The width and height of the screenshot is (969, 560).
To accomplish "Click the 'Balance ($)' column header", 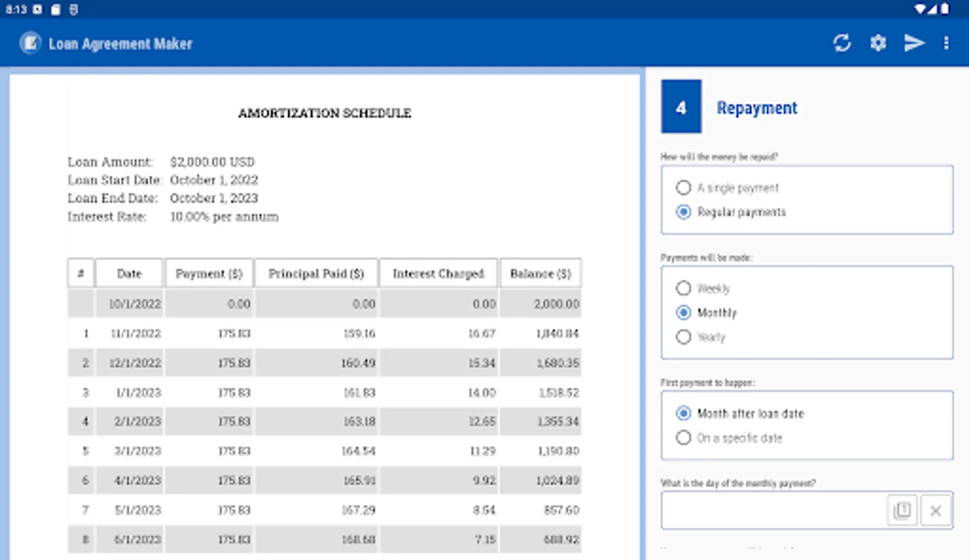I will pos(540,274).
